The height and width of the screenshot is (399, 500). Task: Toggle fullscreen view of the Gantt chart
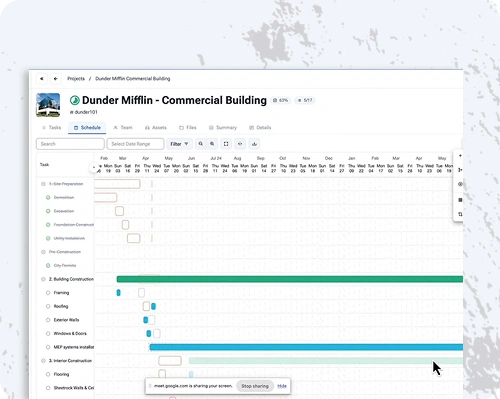226,144
